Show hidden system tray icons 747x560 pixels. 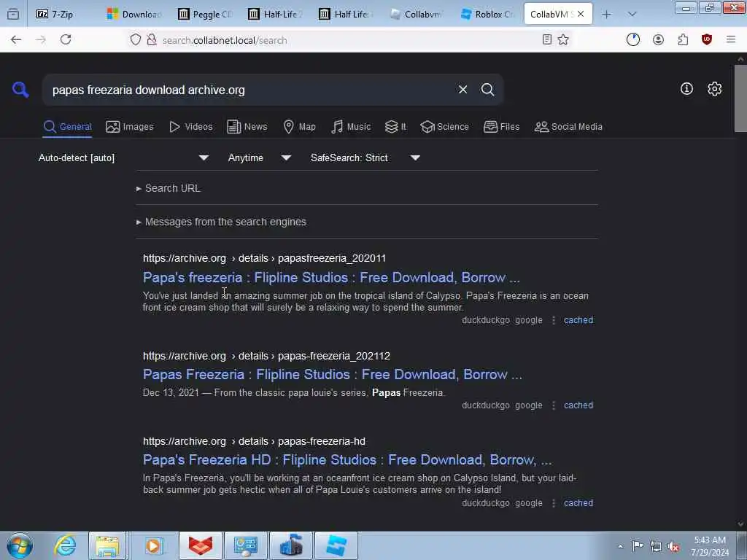click(620, 546)
